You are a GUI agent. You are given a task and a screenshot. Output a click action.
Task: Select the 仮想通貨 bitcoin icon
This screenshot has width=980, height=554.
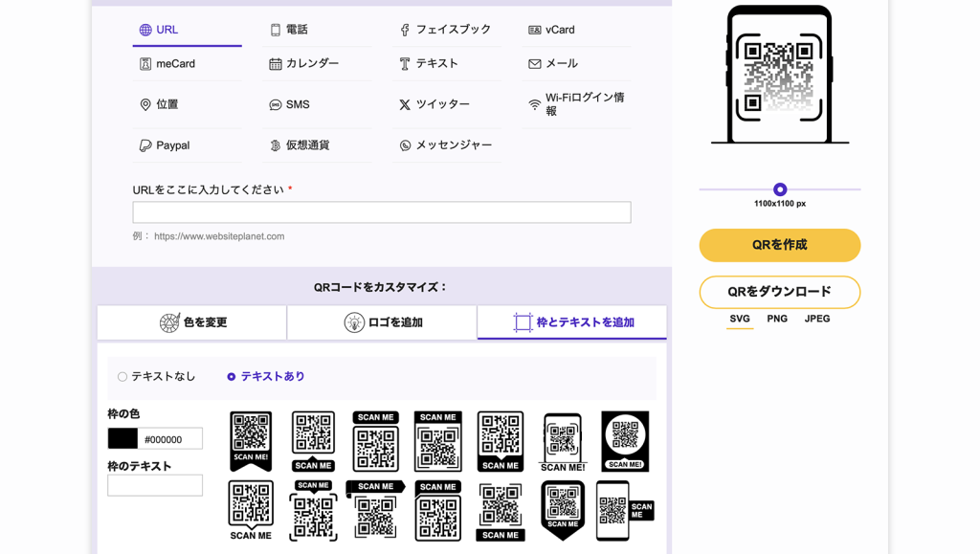pos(275,145)
